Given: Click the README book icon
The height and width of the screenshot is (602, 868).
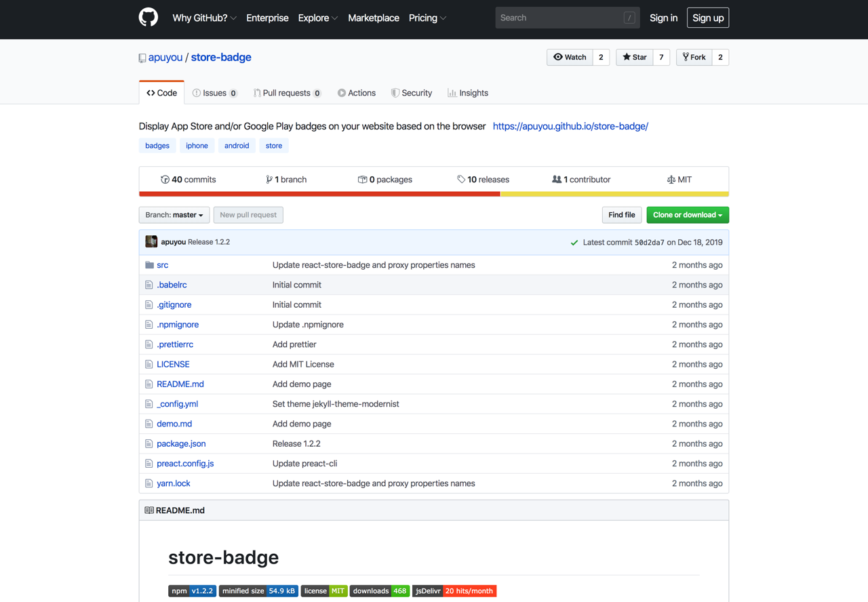Looking at the screenshot, I should click(x=149, y=510).
